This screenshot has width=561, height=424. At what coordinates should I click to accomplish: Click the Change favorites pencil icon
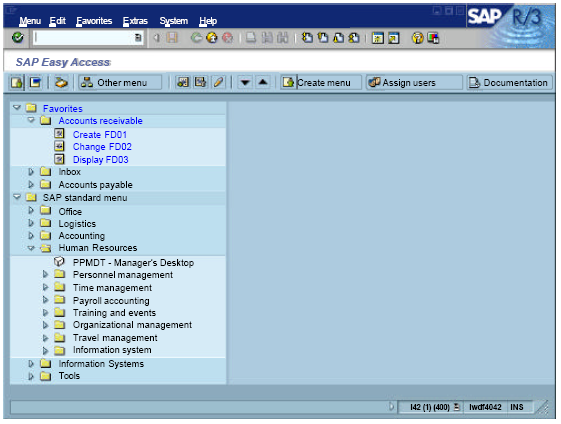tap(219, 83)
